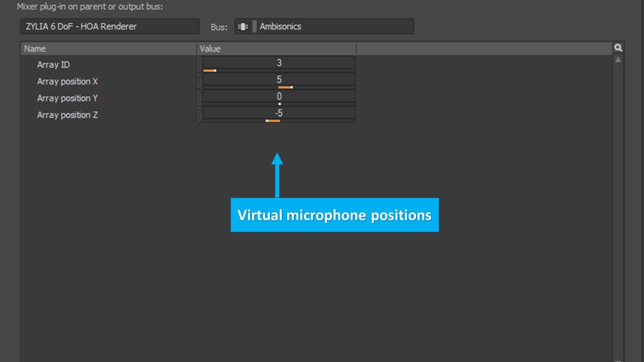Click the link indicator beside Array position Z
This screenshot has height=362, width=644.
199,114
